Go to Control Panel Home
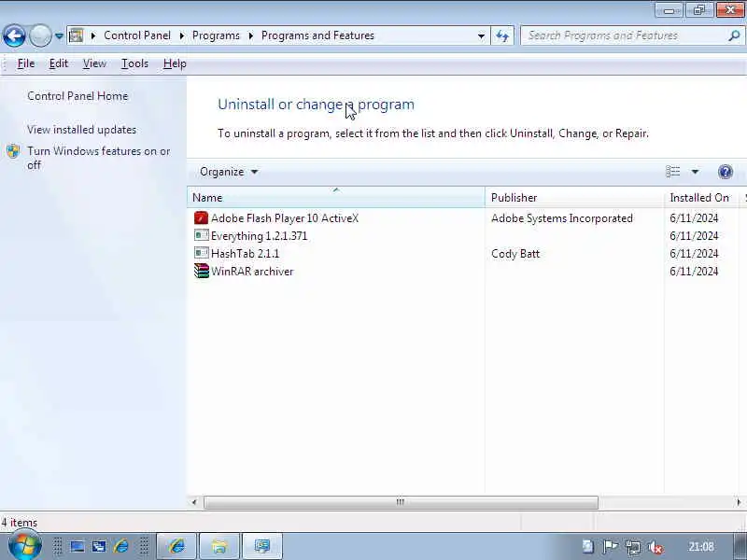 [78, 96]
